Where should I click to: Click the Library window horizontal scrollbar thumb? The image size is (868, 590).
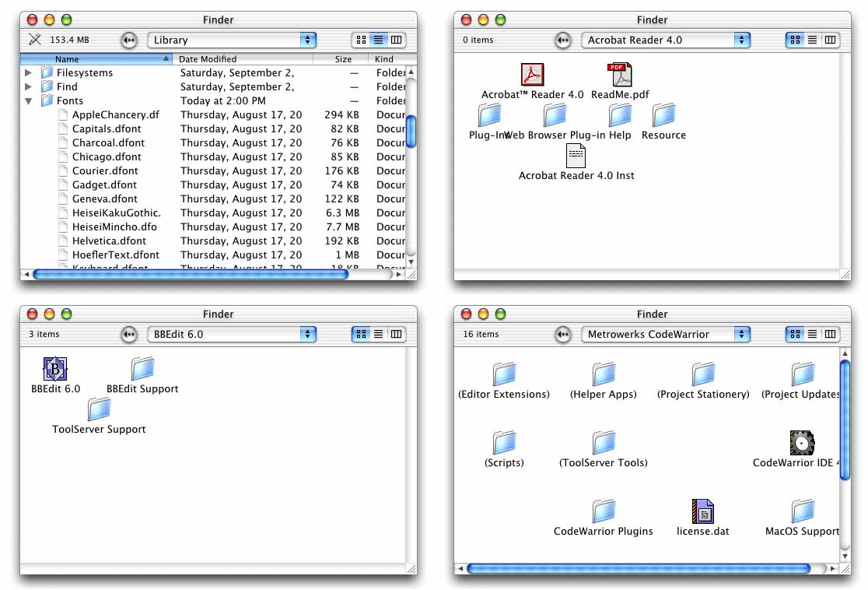[191, 274]
